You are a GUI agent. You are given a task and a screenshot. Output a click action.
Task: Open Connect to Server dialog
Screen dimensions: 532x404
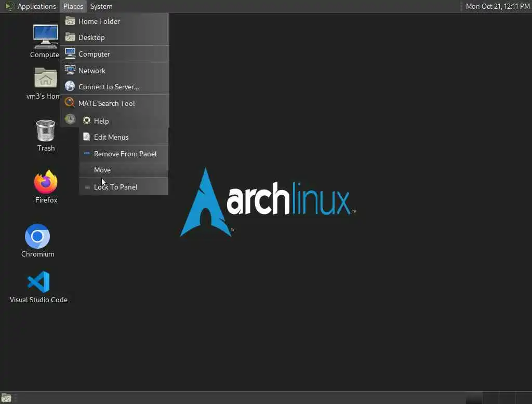coord(114,87)
